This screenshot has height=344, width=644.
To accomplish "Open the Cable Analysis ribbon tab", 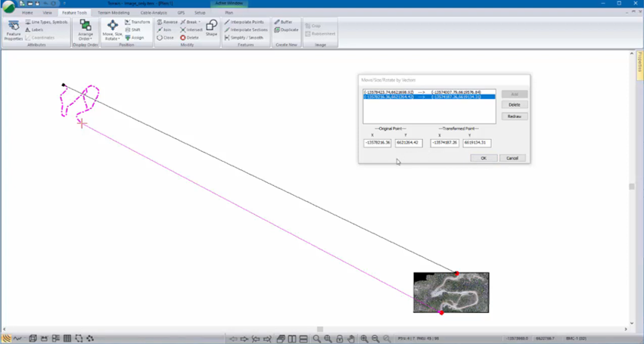I will 154,13.
